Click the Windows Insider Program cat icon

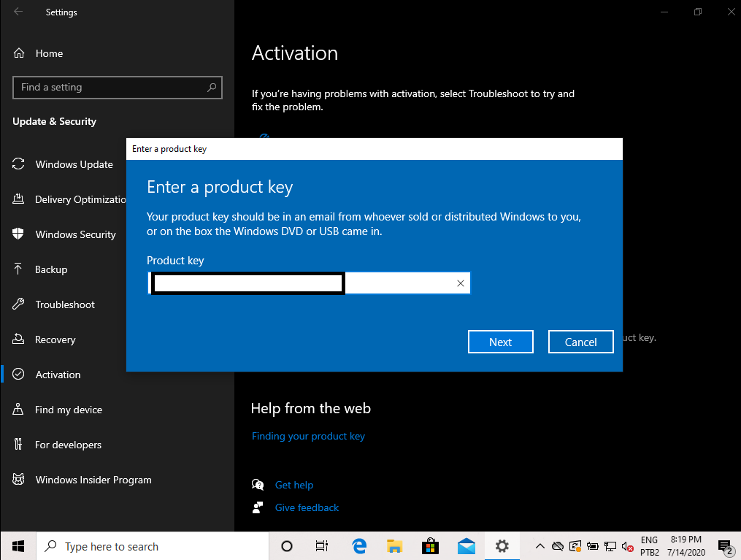18,479
